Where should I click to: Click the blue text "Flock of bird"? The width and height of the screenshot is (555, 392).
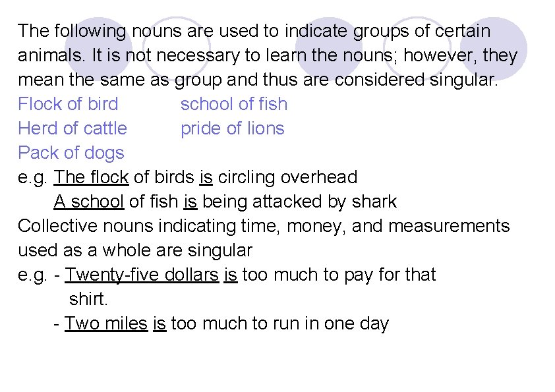[68, 104]
